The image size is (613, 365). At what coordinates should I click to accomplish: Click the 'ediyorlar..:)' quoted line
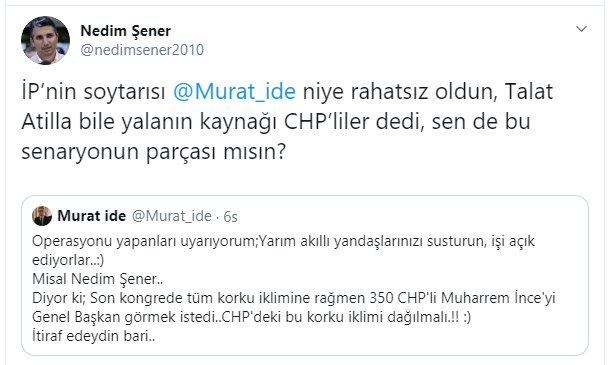[x=68, y=260]
